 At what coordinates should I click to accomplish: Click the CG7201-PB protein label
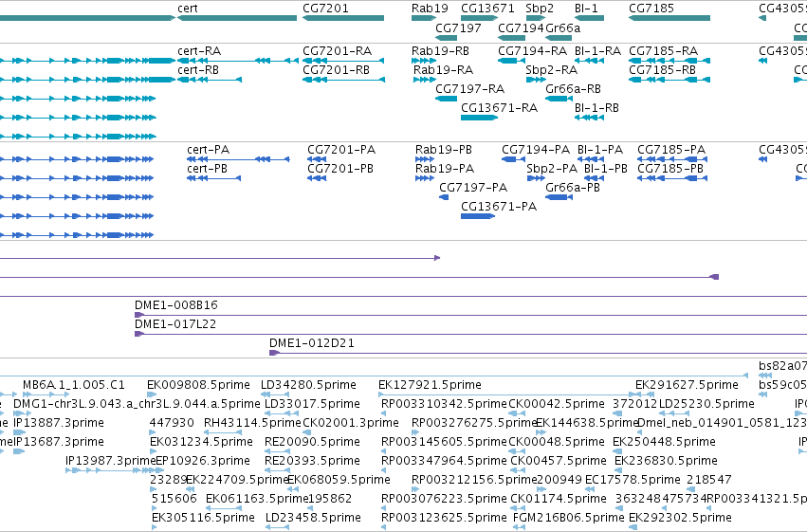tap(340, 169)
